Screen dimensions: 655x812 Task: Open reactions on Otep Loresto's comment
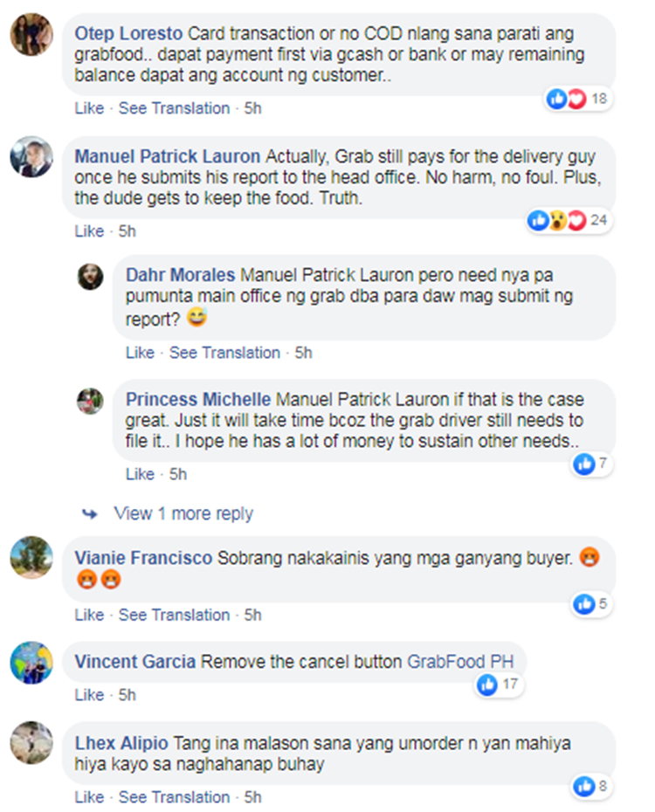(579, 99)
